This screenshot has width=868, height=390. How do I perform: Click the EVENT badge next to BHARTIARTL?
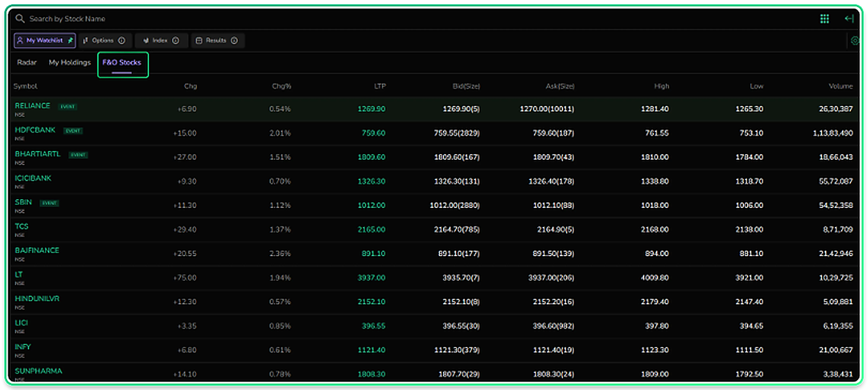[78, 155]
